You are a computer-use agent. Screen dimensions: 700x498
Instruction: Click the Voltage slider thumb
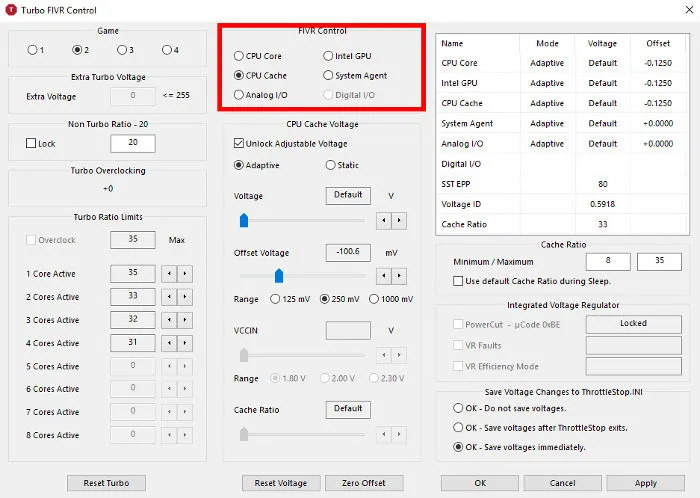(244, 220)
